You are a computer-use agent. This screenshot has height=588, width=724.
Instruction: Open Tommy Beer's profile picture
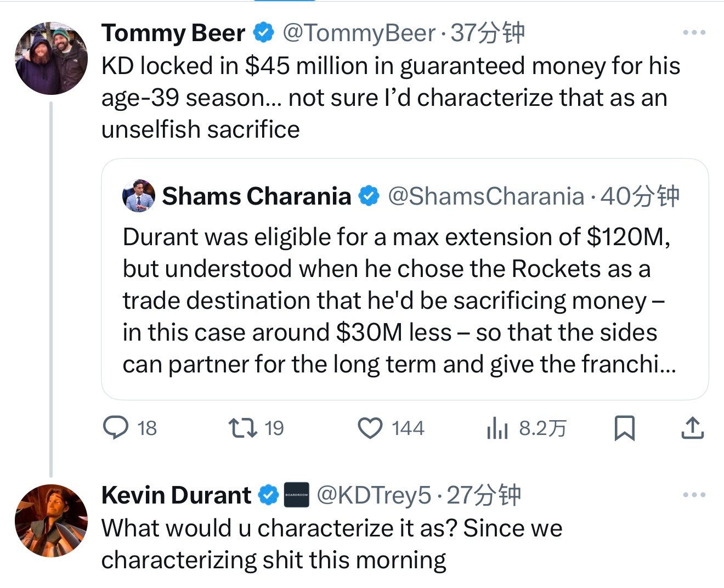click(x=51, y=58)
